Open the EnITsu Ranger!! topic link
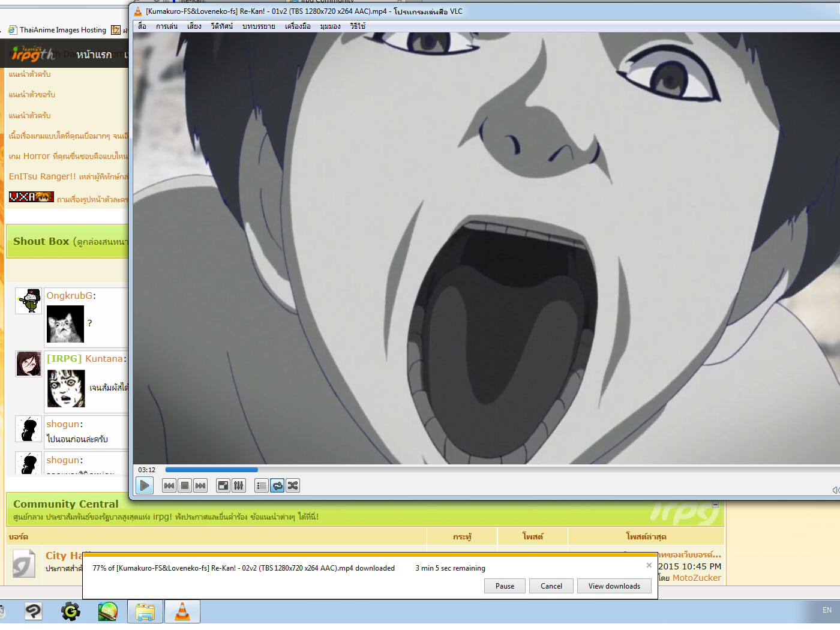The image size is (840, 630). pos(68,176)
